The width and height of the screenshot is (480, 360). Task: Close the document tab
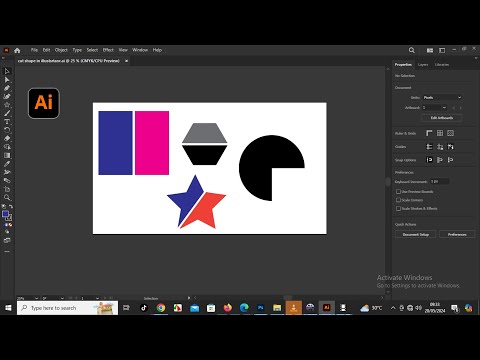click(x=126, y=61)
